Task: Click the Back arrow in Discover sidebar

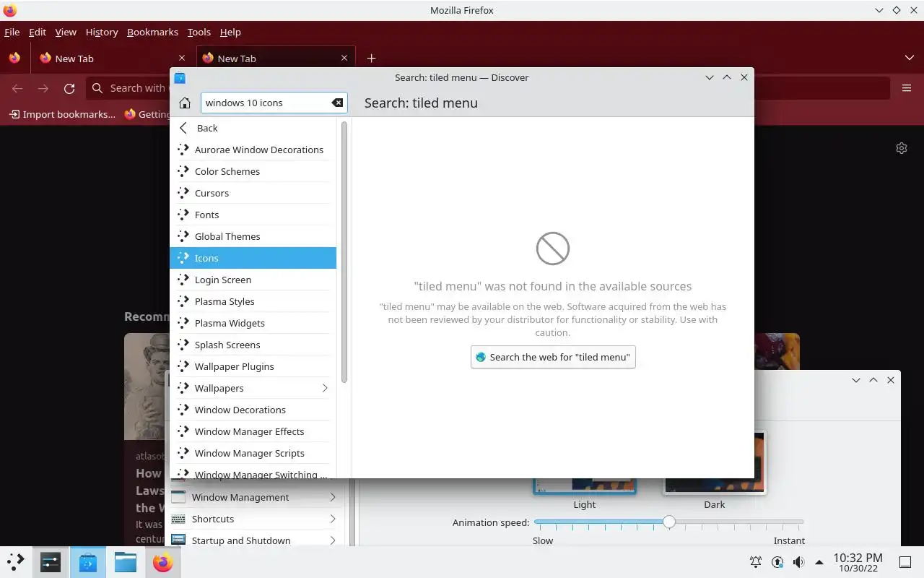Action: pyautogui.click(x=183, y=128)
